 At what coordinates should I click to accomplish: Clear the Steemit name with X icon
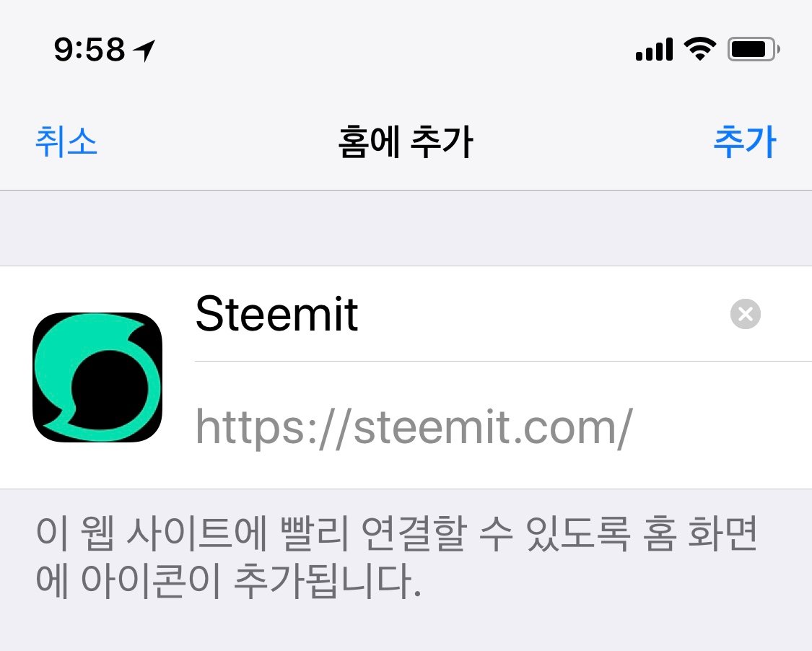745,314
